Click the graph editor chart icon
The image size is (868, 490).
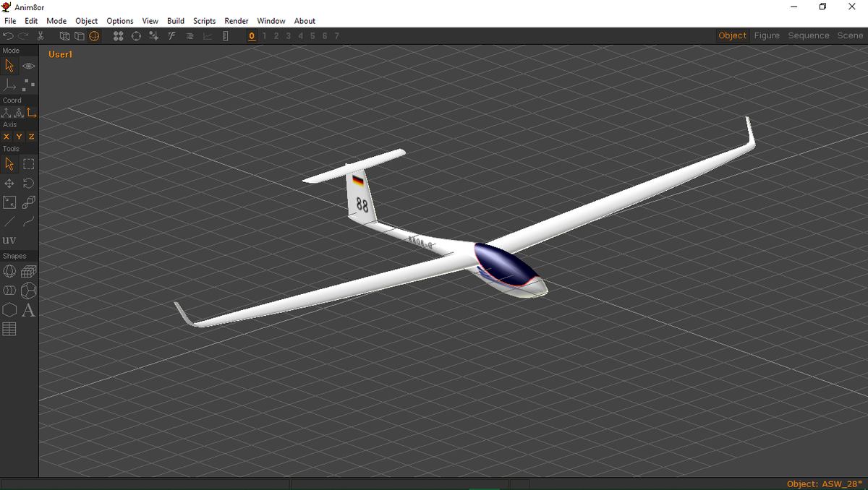coord(208,36)
